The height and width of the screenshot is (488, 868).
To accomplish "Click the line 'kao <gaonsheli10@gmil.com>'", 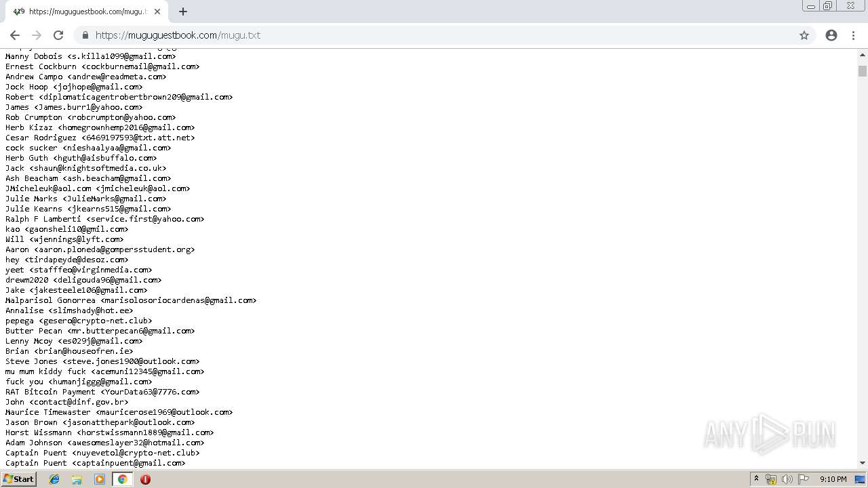I will click(x=66, y=229).
